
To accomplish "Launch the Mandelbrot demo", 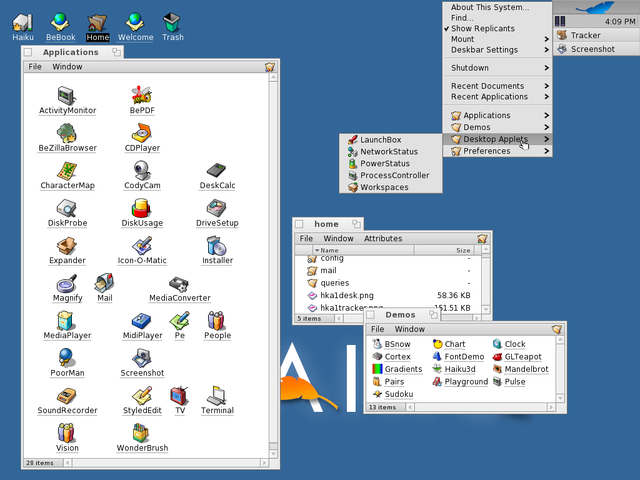I will click(521, 369).
